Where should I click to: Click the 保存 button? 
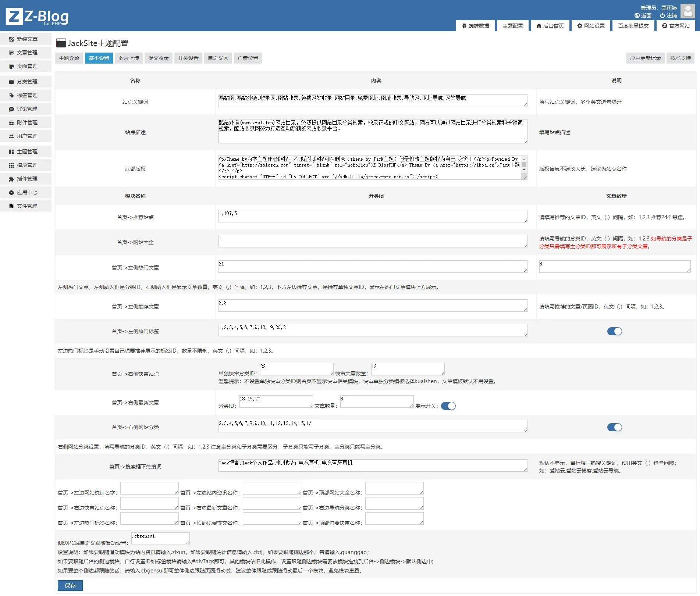point(70,585)
